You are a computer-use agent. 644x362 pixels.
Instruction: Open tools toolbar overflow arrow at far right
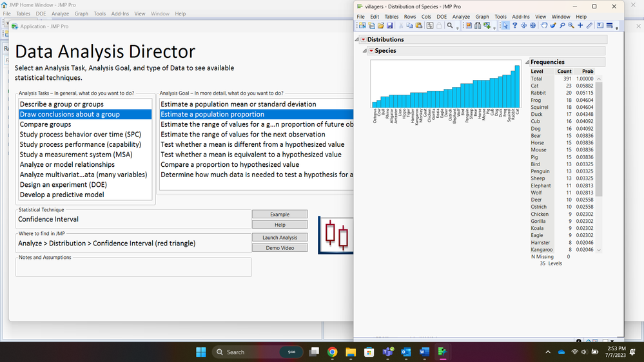coord(617,28)
